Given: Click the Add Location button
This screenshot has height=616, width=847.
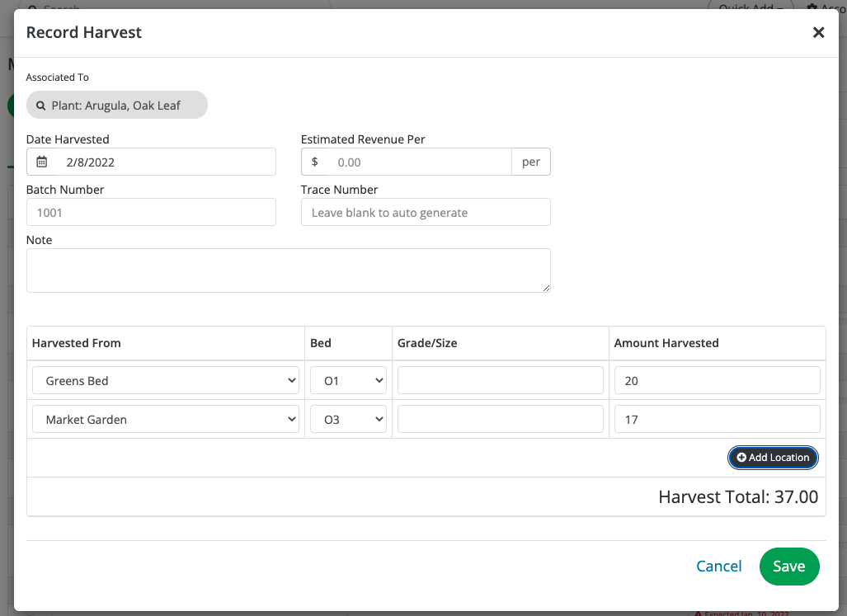Looking at the screenshot, I should [773, 458].
